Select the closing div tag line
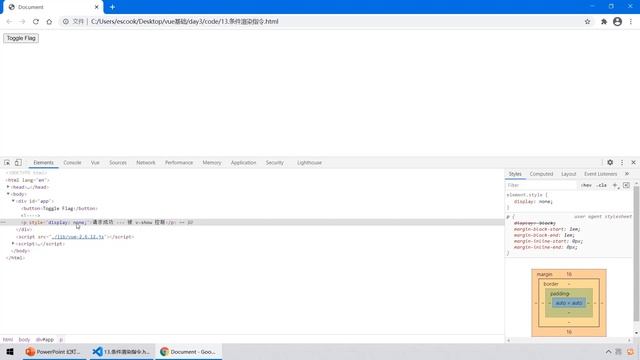640x360 pixels. click(x=24, y=229)
